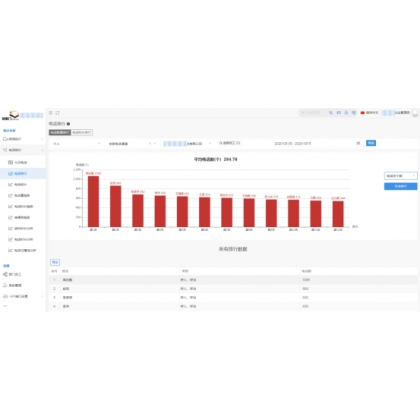Switch to the dark selected ranking tab

click(60, 132)
